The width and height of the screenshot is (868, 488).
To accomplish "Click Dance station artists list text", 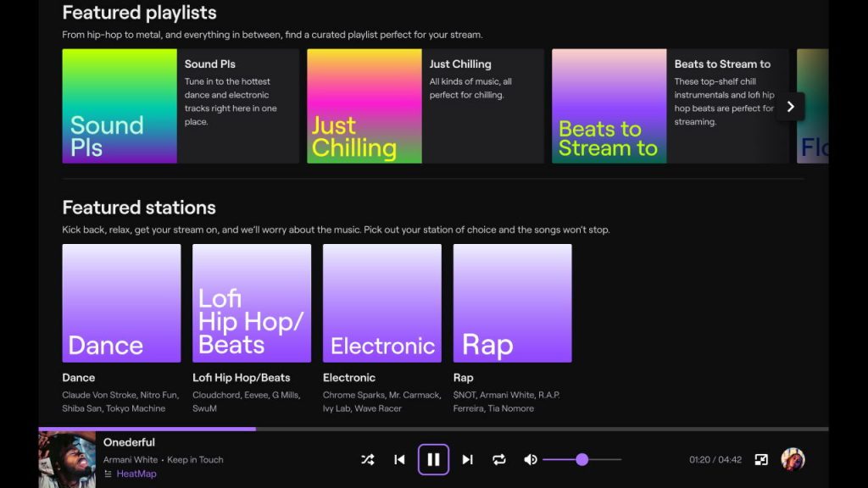I will [x=120, y=401].
